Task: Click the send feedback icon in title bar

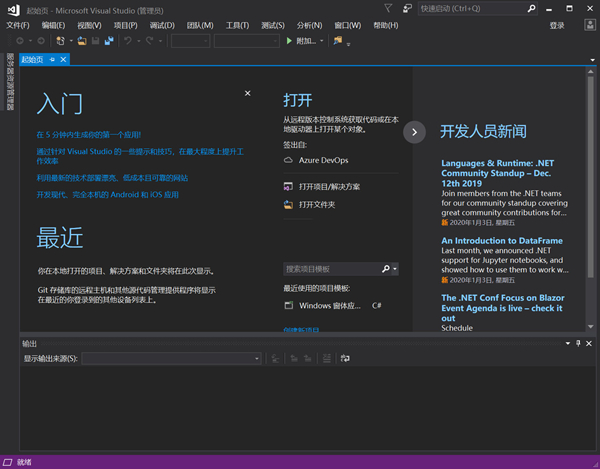Action: point(408,8)
